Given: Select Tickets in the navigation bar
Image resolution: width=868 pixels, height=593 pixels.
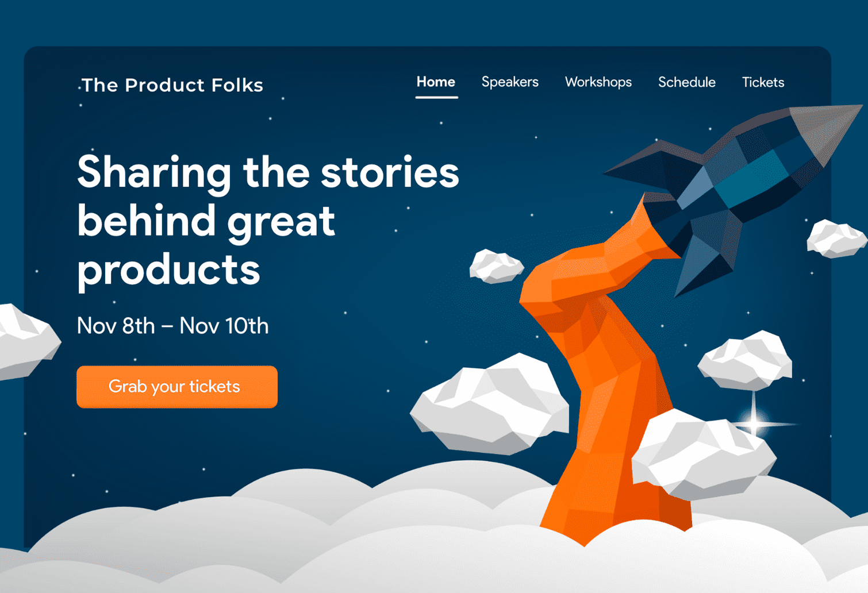Looking at the screenshot, I should pyautogui.click(x=763, y=82).
